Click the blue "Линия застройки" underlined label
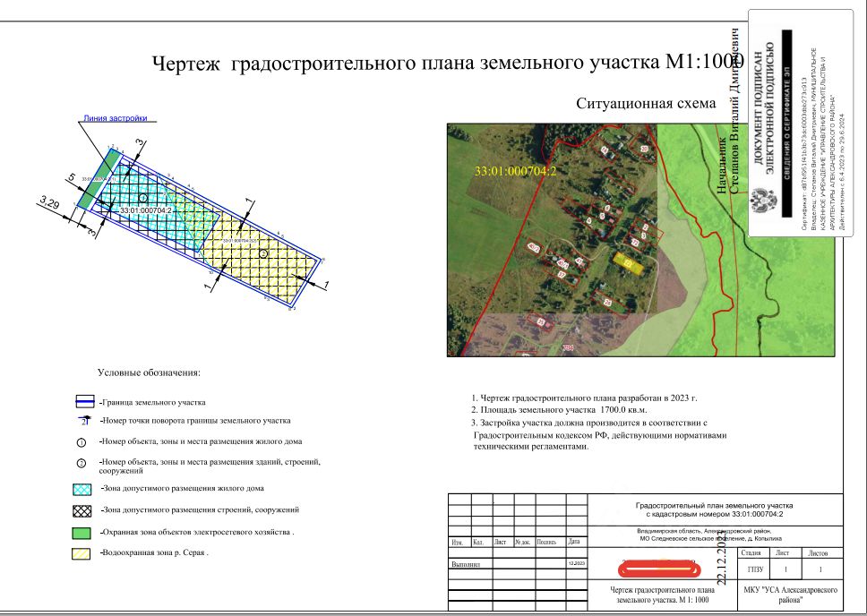 point(115,118)
